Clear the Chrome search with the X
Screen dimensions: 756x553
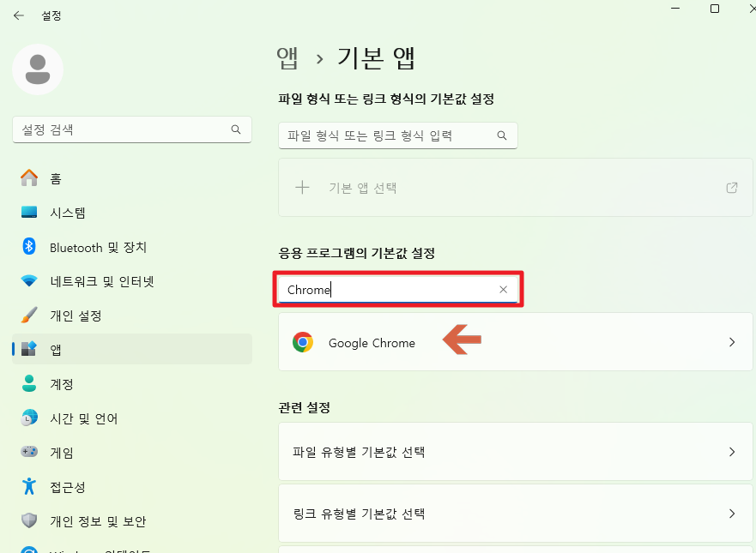(x=503, y=290)
